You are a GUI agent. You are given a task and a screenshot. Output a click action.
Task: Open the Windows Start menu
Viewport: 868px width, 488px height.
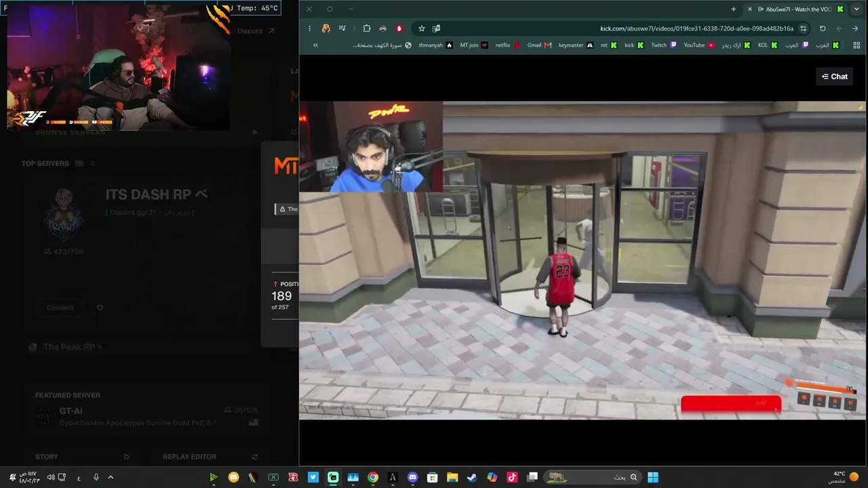tap(652, 477)
